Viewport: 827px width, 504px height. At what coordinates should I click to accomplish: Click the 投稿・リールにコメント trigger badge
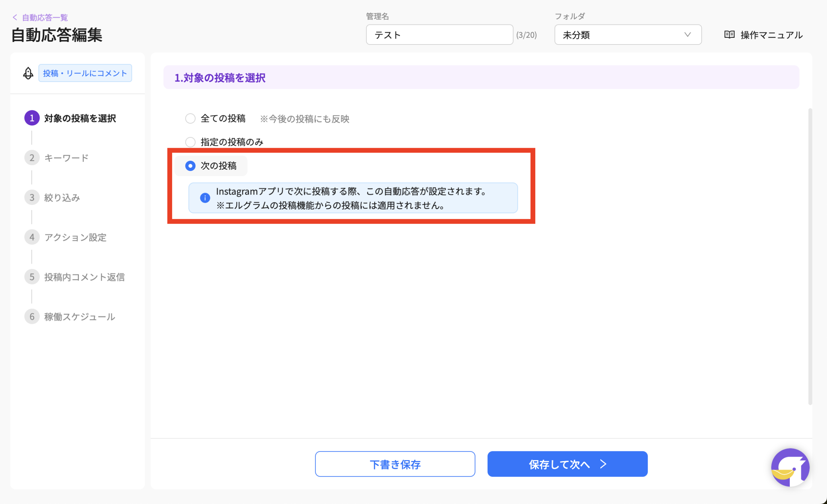point(85,73)
